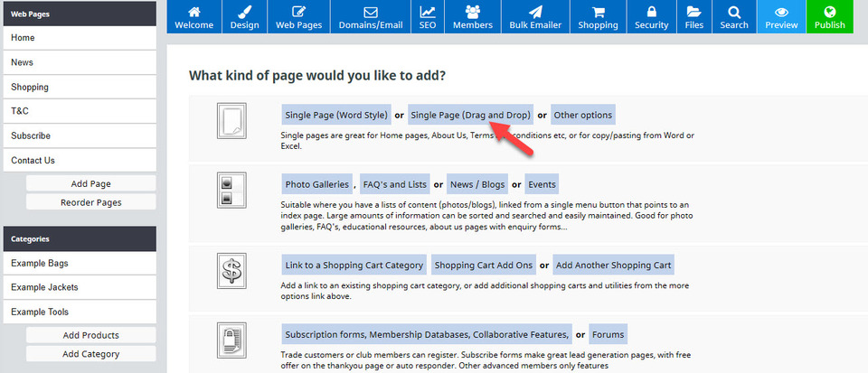Choose Other options for single pages
Screen dimensions: 868x373
[583, 115]
